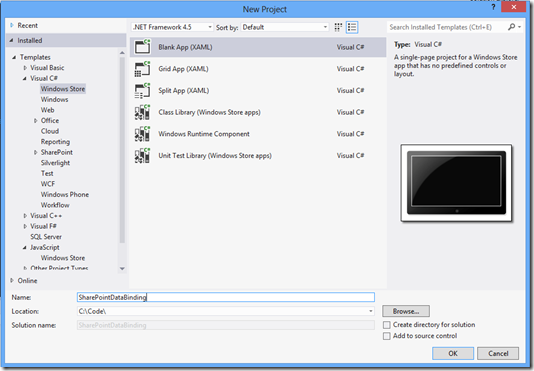Viewport: 534px width, 371px height.
Task: Click the tree scrollbar up arrow
Action: 122,53
